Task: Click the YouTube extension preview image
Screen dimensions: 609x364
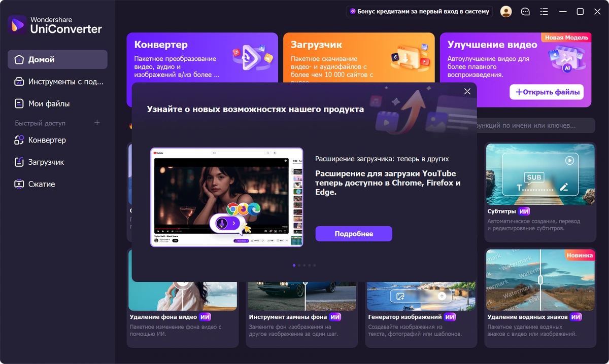Action: 226,197
